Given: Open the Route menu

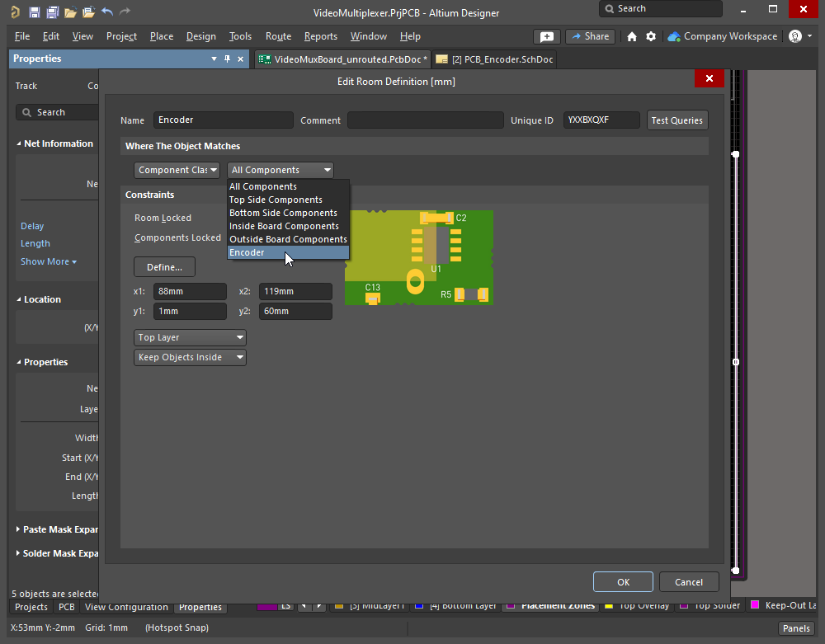Looking at the screenshot, I should [278, 36].
